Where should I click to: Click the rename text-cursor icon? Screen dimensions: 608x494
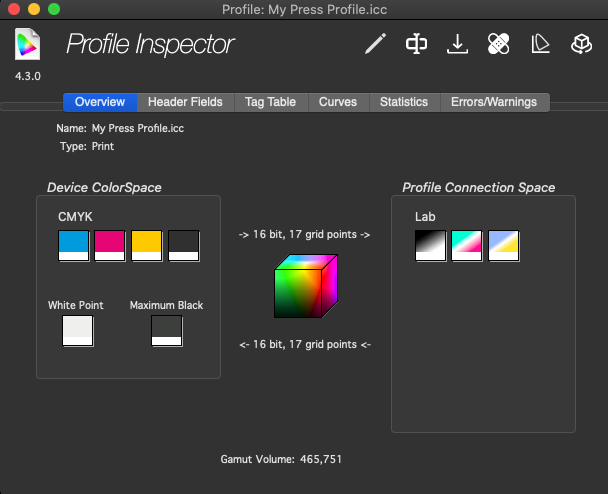[x=416, y=44]
